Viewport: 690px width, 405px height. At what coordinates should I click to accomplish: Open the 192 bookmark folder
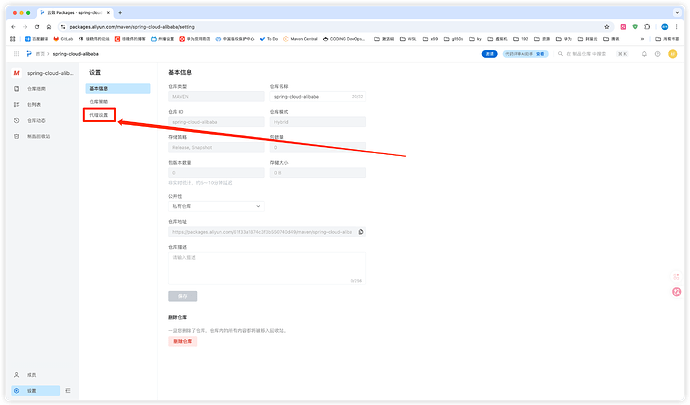click(x=521, y=39)
